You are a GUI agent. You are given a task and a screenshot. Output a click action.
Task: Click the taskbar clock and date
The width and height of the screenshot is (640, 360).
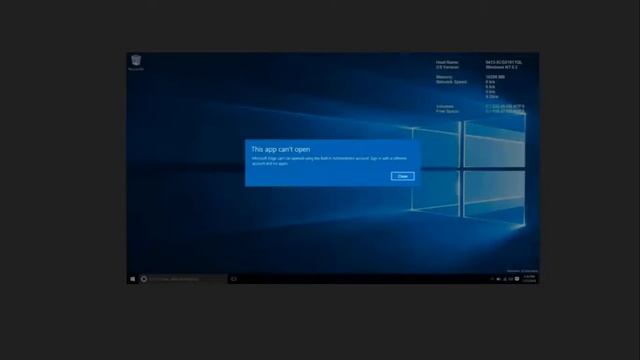[x=529, y=279]
